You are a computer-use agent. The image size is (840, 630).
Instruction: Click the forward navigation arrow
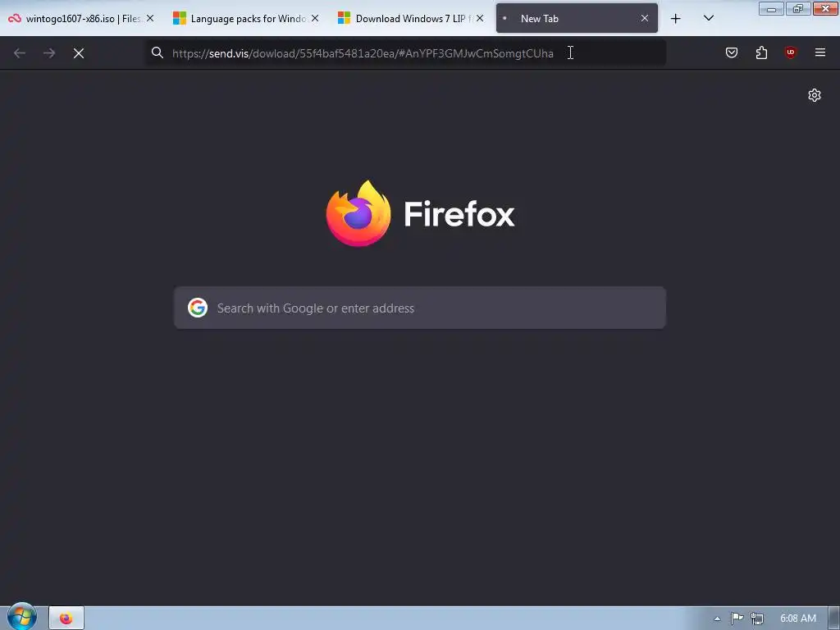click(x=49, y=53)
